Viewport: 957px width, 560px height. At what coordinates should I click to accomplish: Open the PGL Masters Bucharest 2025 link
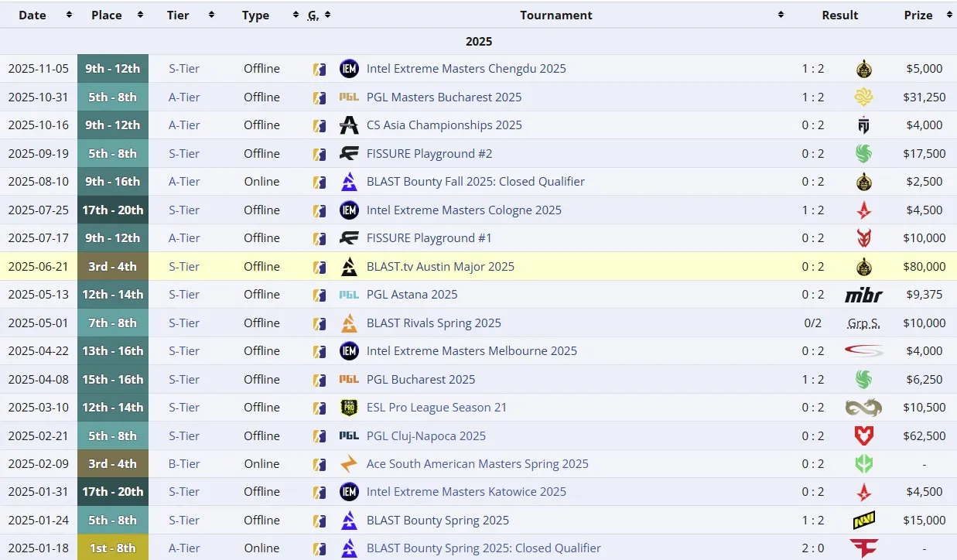coord(444,97)
